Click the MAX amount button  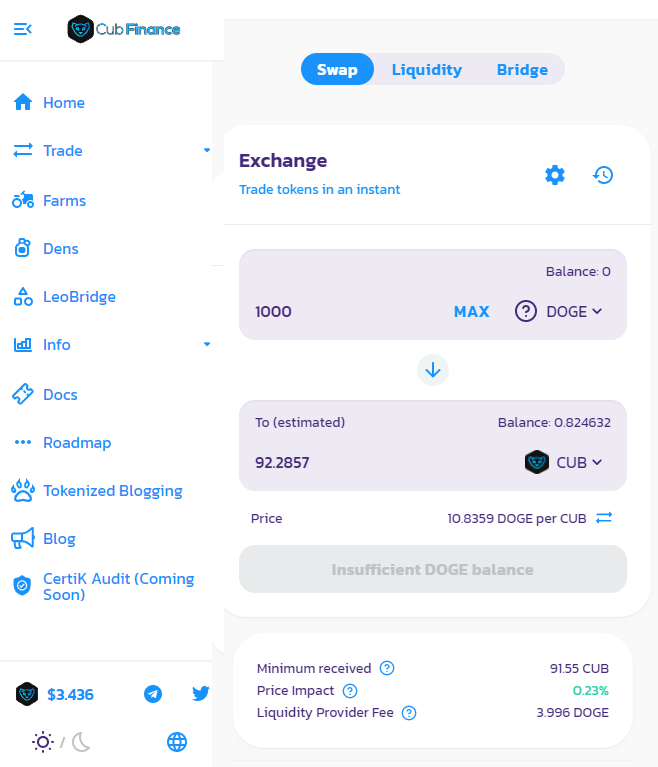coord(471,312)
